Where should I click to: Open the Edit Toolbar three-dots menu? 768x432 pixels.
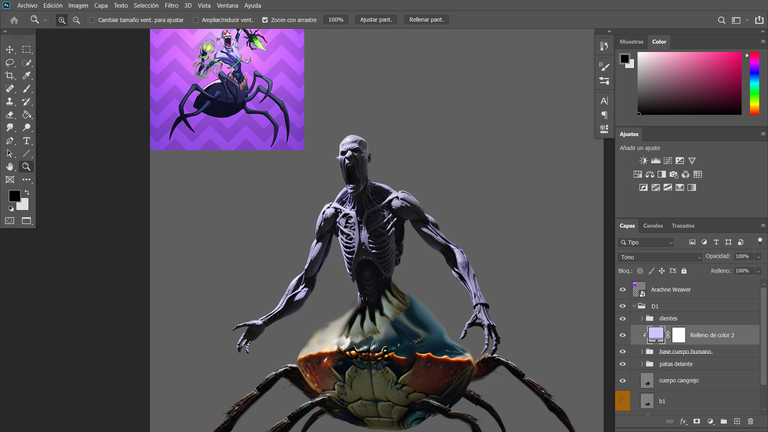(x=26, y=180)
